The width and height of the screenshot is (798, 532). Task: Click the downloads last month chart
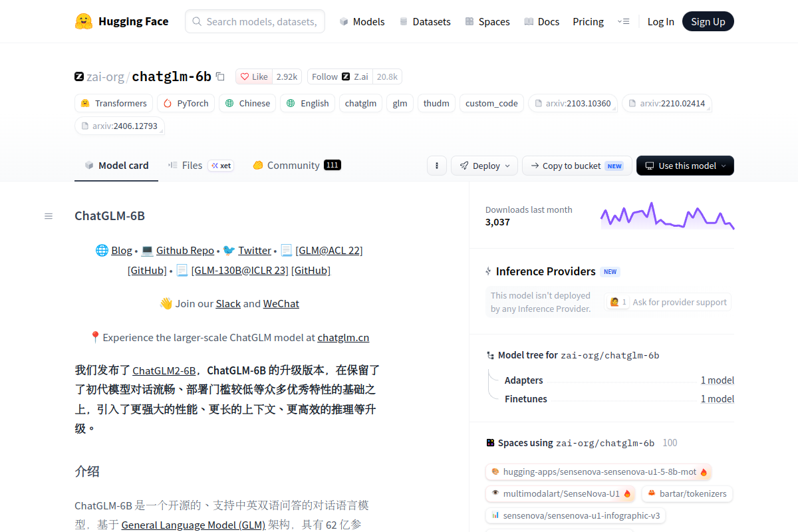tap(667, 216)
